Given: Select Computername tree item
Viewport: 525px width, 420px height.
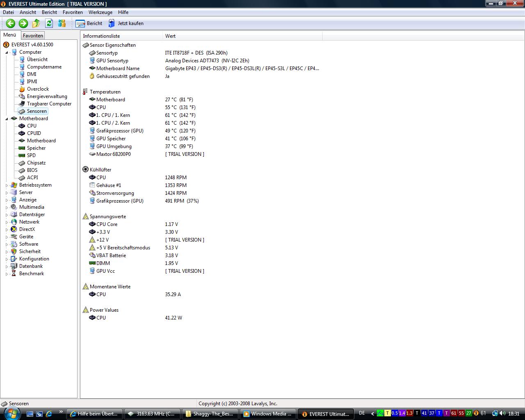Looking at the screenshot, I should click(44, 67).
